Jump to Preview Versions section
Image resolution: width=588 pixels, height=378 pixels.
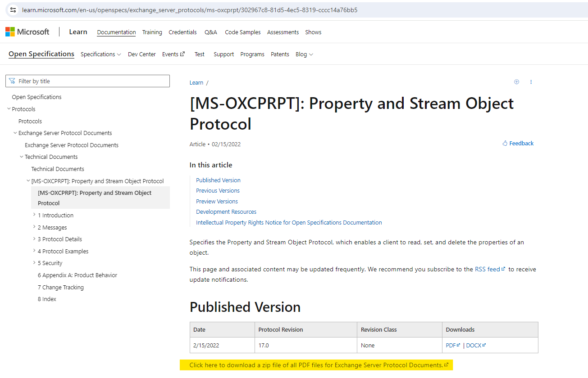click(x=217, y=202)
